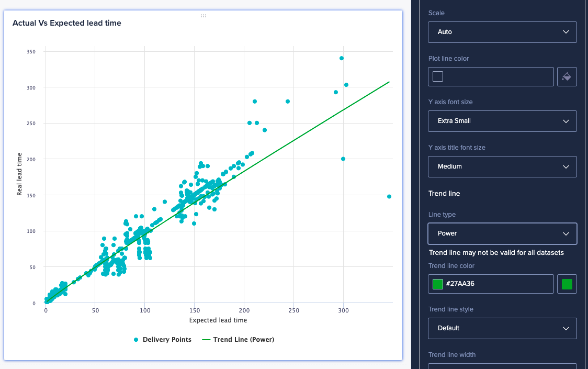Click the paint bucket icon for Plot line color
Screen dimensions: 588x369
coord(567,77)
